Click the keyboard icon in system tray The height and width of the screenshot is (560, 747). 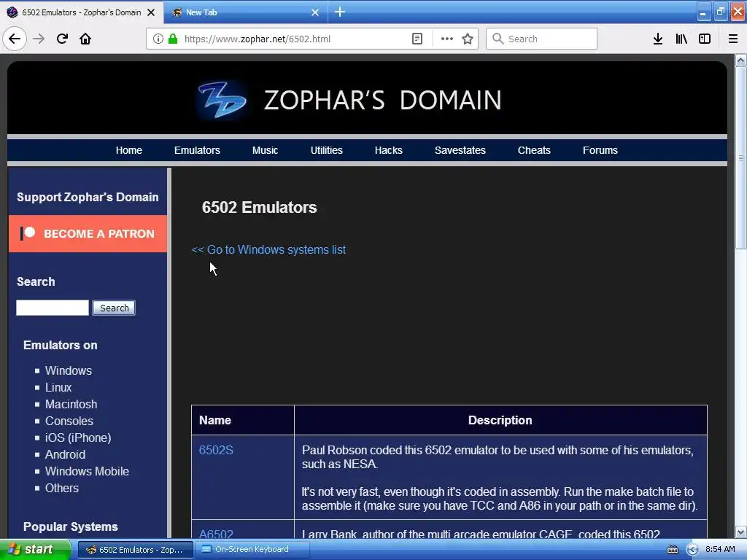click(x=672, y=550)
